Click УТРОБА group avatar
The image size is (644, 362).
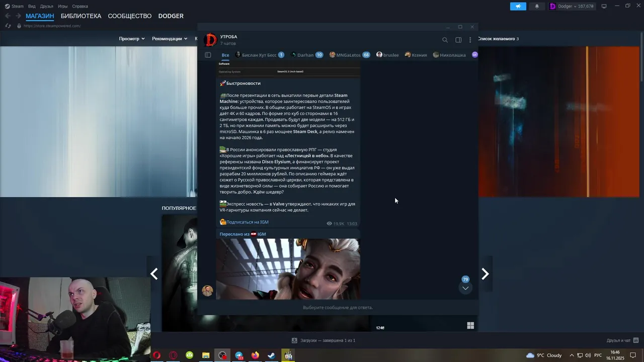210,40
